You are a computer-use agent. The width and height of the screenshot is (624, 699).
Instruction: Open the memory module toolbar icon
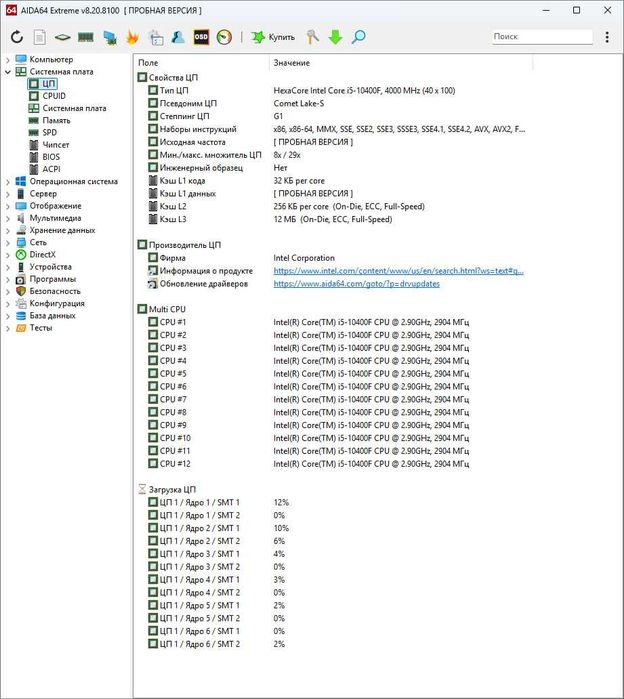pyautogui.click(x=86, y=37)
